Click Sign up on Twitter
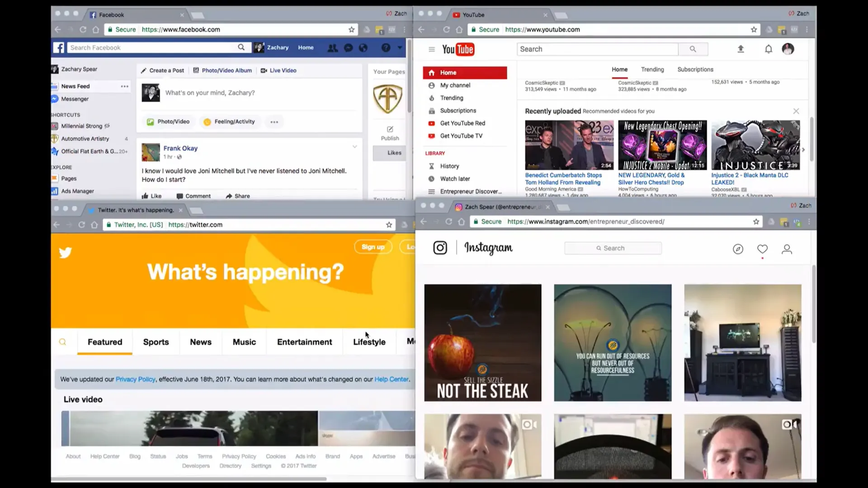Viewport: 868px width, 488px height. pos(373,247)
